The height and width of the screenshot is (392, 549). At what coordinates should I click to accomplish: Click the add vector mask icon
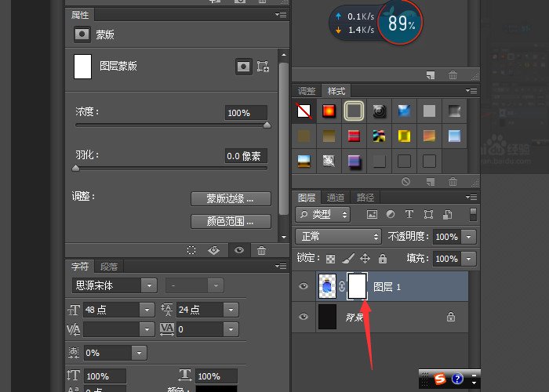pyautogui.click(x=263, y=67)
